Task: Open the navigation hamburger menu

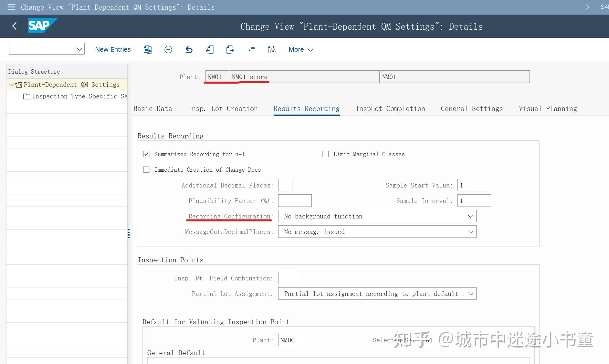Action: click(x=11, y=7)
